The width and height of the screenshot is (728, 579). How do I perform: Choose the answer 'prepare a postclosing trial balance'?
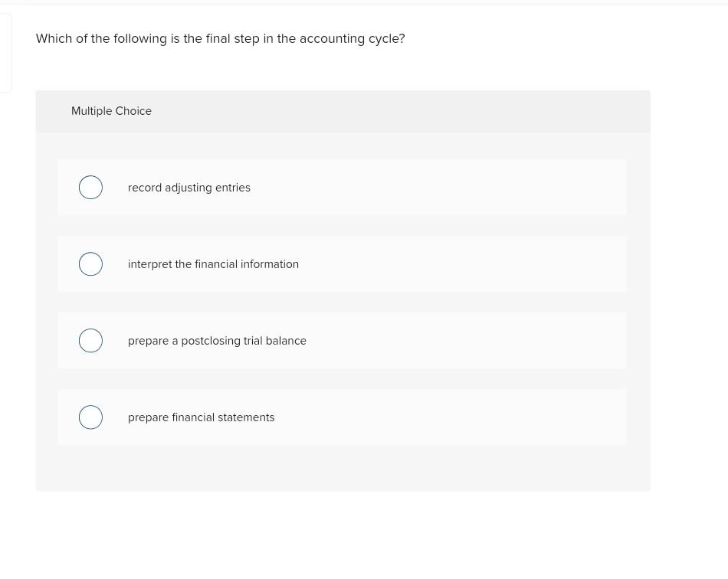point(217,340)
